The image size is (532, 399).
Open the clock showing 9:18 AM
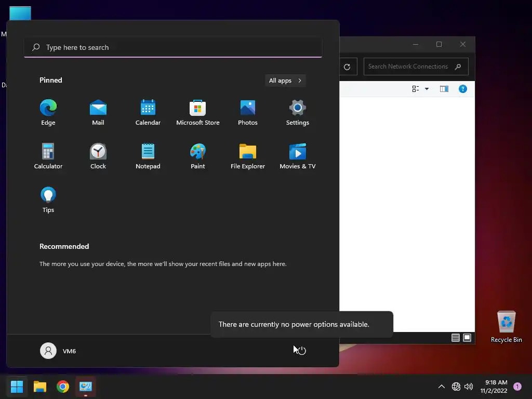tap(494, 387)
